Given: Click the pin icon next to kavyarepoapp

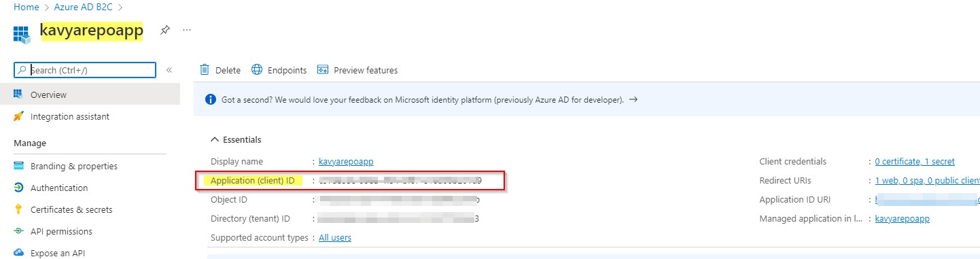Looking at the screenshot, I should (164, 31).
